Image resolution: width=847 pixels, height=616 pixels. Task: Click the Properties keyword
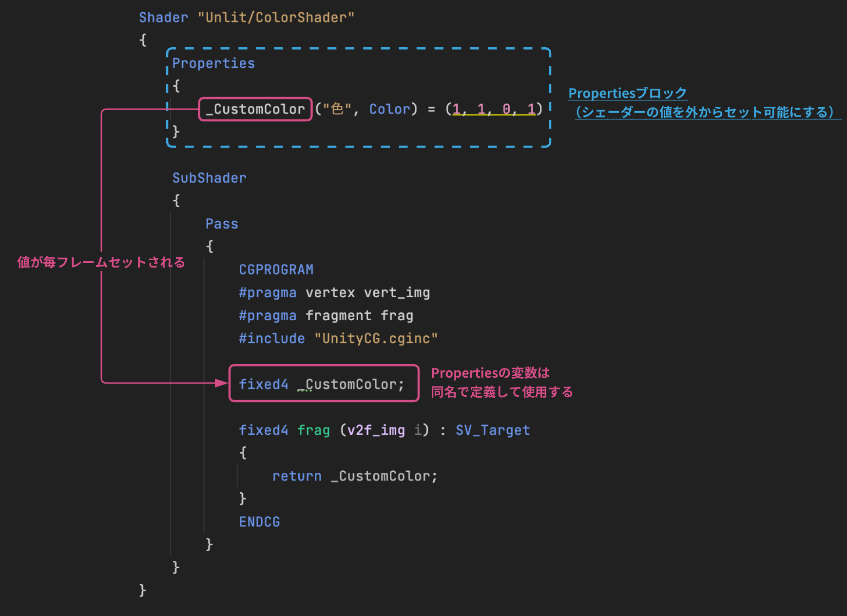(213, 63)
